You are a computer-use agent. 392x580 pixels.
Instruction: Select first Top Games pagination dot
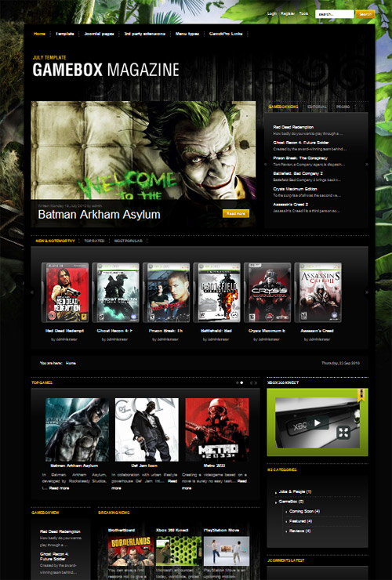point(238,382)
